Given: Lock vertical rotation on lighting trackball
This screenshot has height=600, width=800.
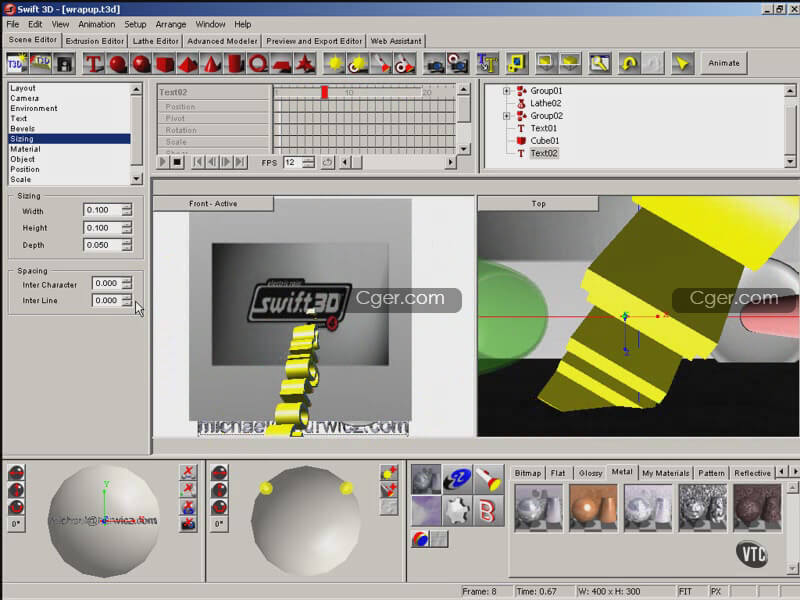Looking at the screenshot, I should [x=219, y=490].
